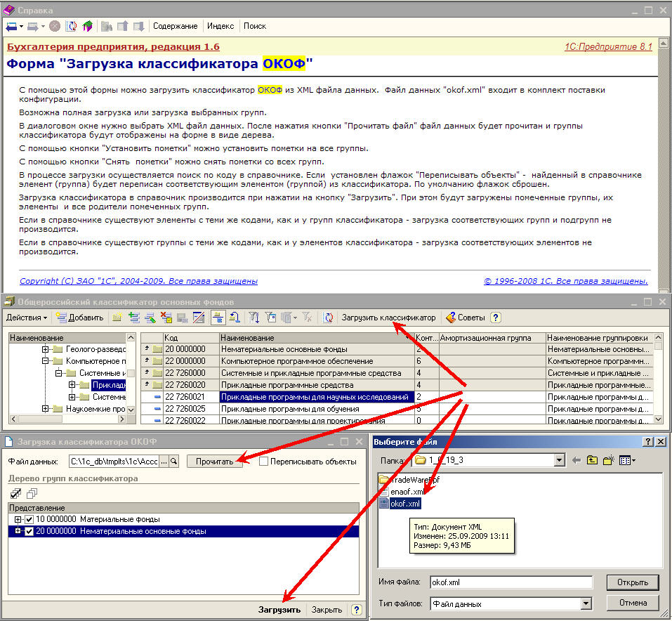
Task: Go to help home page icon
Action: (x=87, y=26)
